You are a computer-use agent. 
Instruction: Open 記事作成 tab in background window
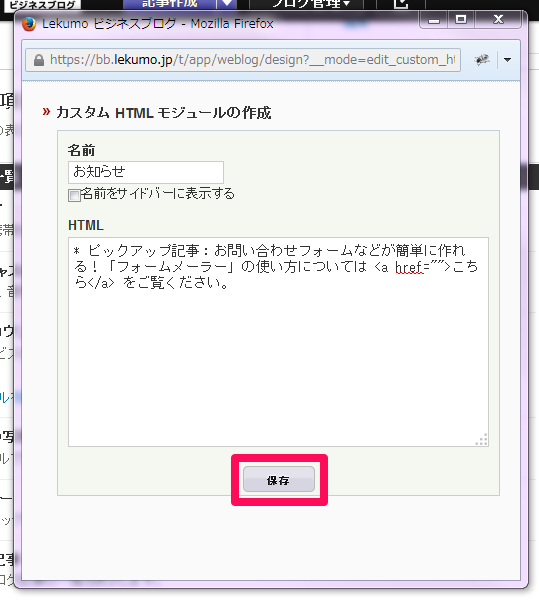tap(170, 4)
